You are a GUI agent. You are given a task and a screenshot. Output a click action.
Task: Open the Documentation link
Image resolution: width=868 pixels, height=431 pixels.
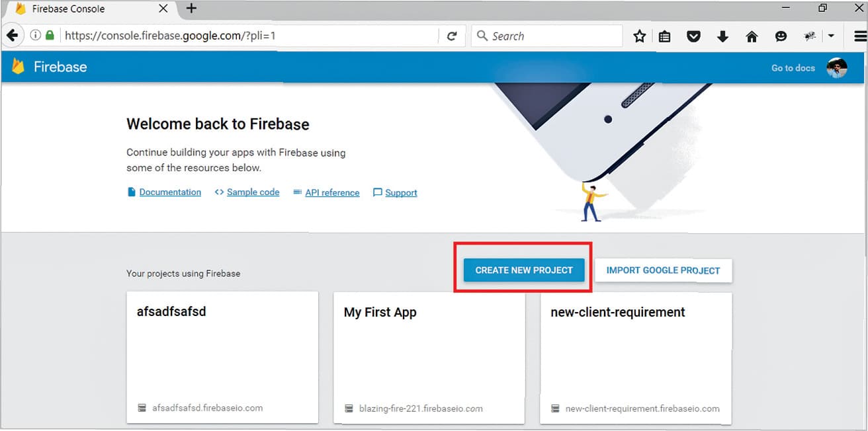(170, 192)
